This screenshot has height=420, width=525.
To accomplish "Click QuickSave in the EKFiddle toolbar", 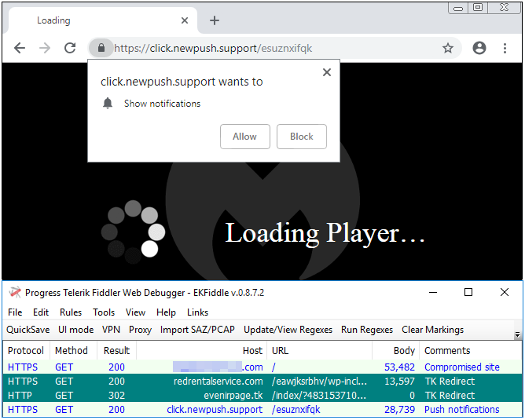I will point(28,330).
